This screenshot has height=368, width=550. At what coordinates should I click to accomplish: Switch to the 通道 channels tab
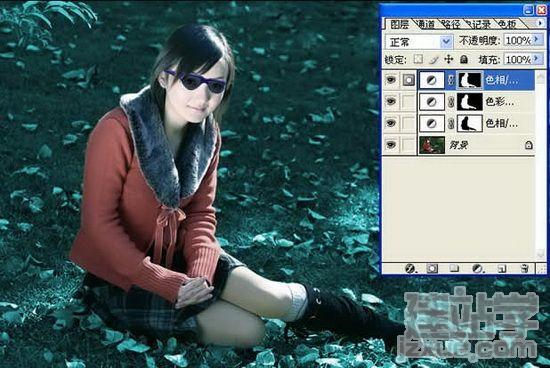pos(426,24)
